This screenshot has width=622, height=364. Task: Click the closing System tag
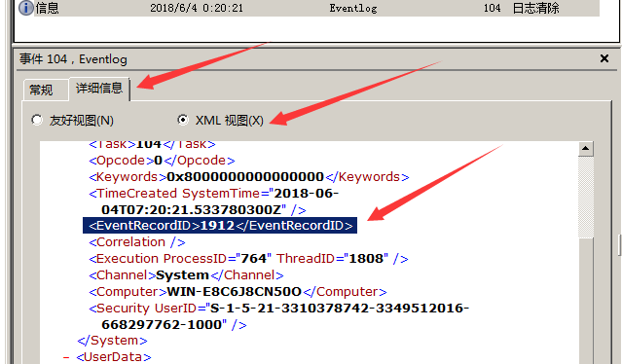point(112,341)
